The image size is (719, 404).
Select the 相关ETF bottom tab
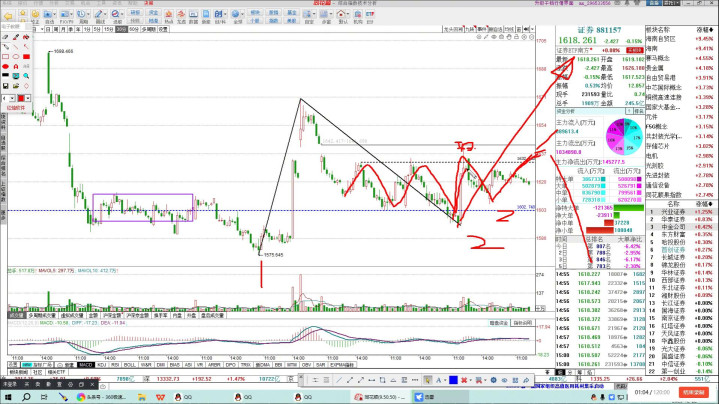tap(56, 372)
